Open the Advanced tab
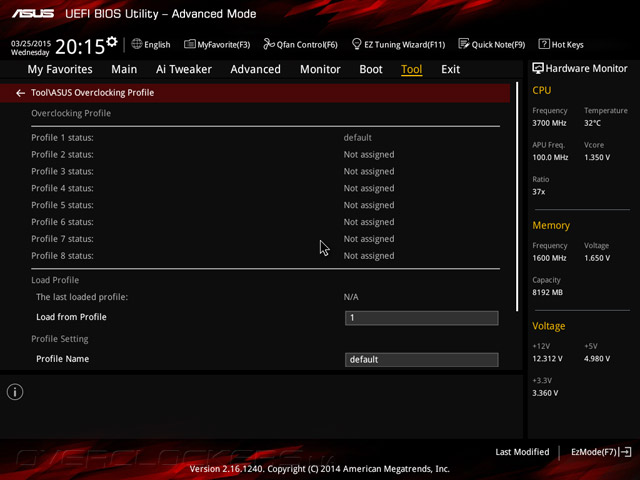Viewport: 640px width, 480px height. click(256, 69)
